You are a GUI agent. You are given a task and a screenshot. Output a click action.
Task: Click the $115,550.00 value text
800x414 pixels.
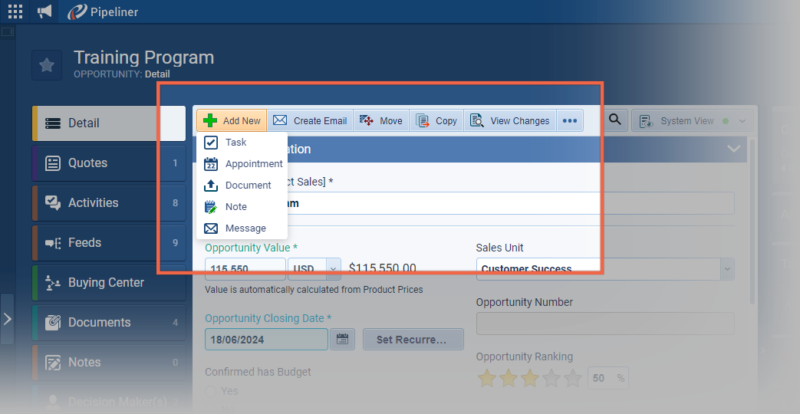pos(382,269)
